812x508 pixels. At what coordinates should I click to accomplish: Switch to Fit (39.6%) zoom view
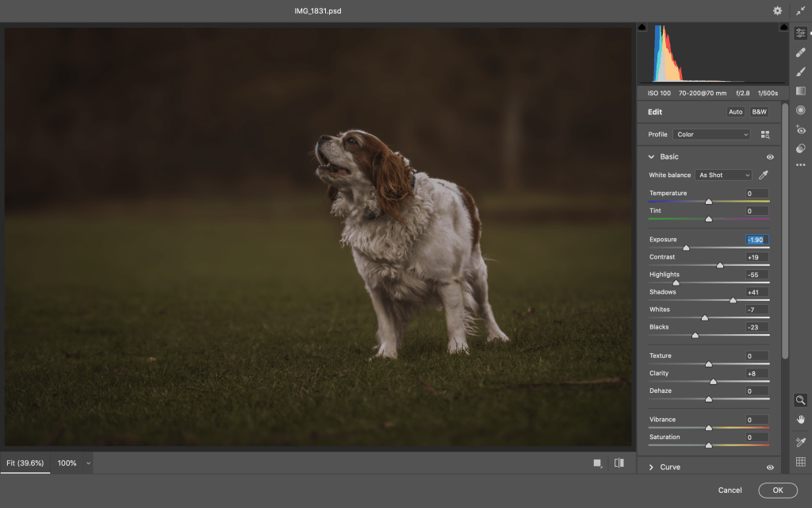[x=25, y=463]
